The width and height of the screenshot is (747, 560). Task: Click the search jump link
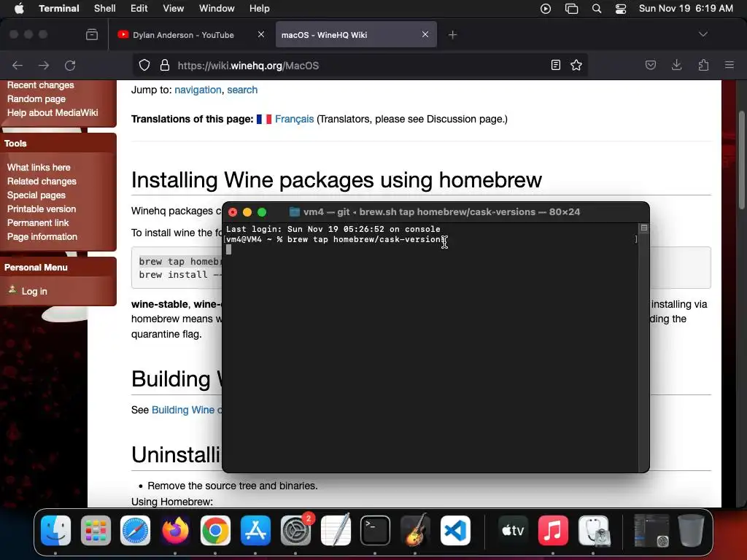click(242, 90)
